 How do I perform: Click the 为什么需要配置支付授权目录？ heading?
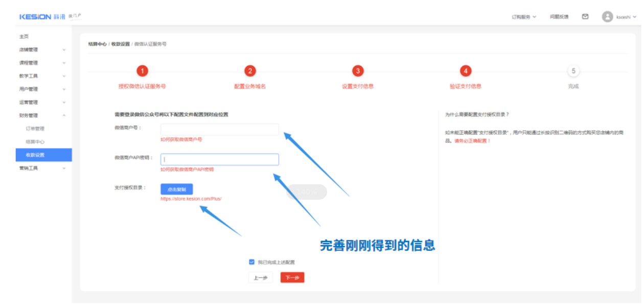click(x=477, y=115)
